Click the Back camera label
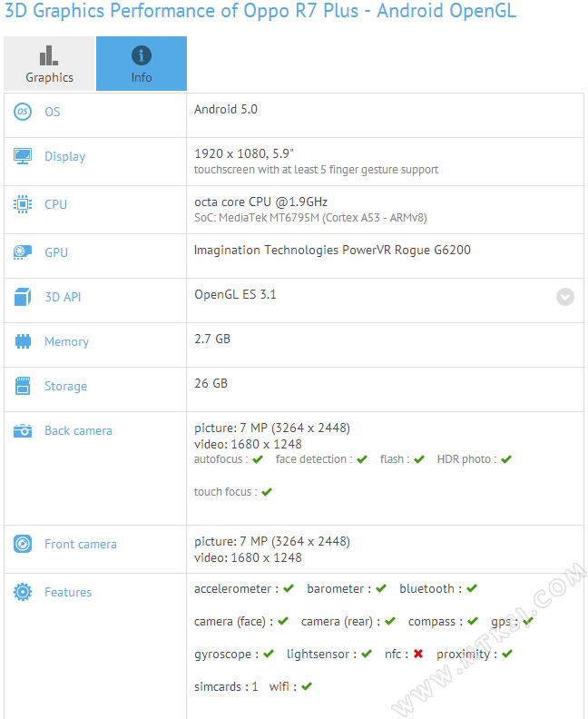Screen dimensions: 588x719 click(x=78, y=430)
